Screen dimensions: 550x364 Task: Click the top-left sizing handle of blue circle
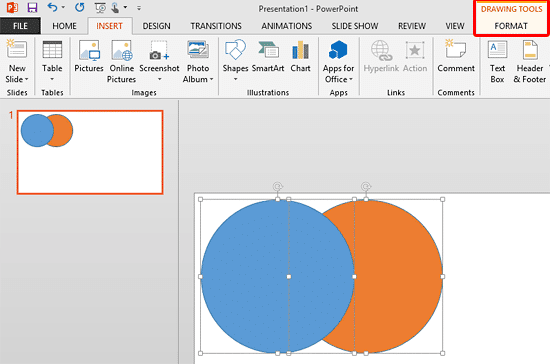click(x=201, y=199)
